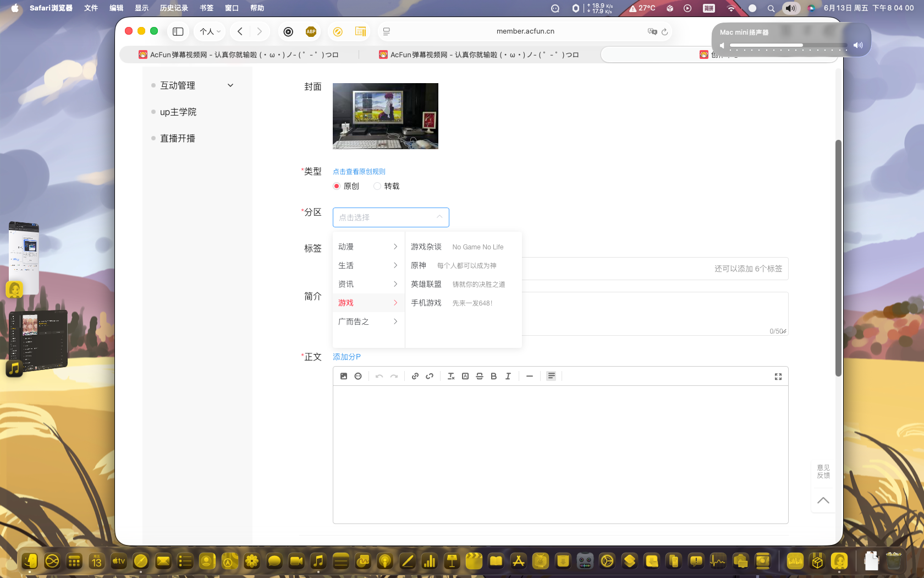Image resolution: width=924 pixels, height=578 pixels.
Task: Click the undo arrow in editor toolbar
Action: point(379,376)
